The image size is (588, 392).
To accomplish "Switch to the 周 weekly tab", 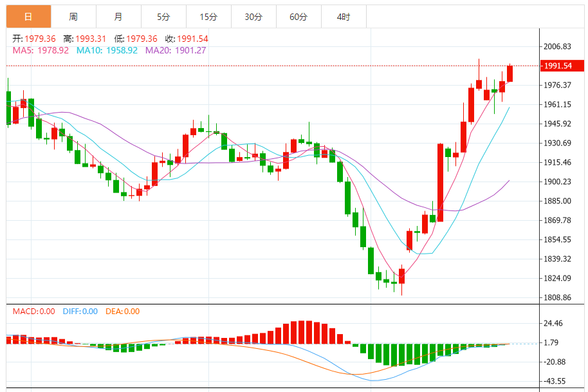I will (x=73, y=17).
